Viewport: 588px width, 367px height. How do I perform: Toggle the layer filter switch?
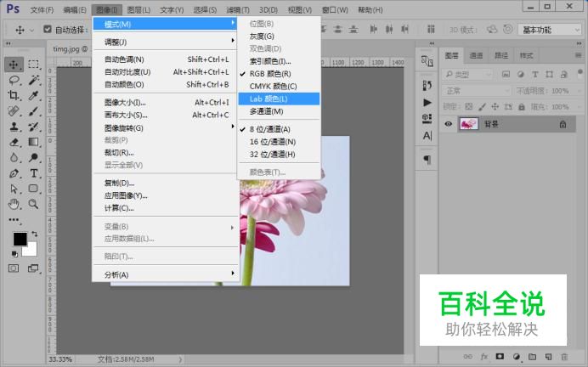[580, 71]
